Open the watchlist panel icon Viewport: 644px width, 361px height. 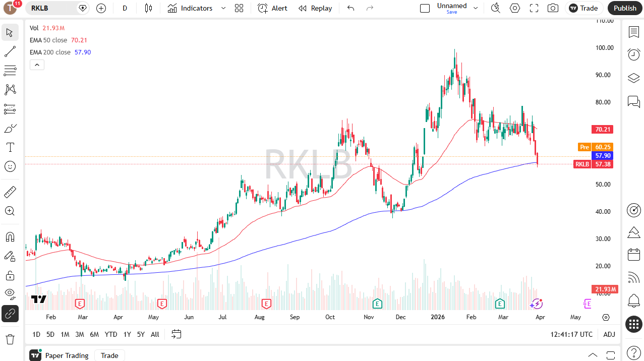click(x=634, y=32)
